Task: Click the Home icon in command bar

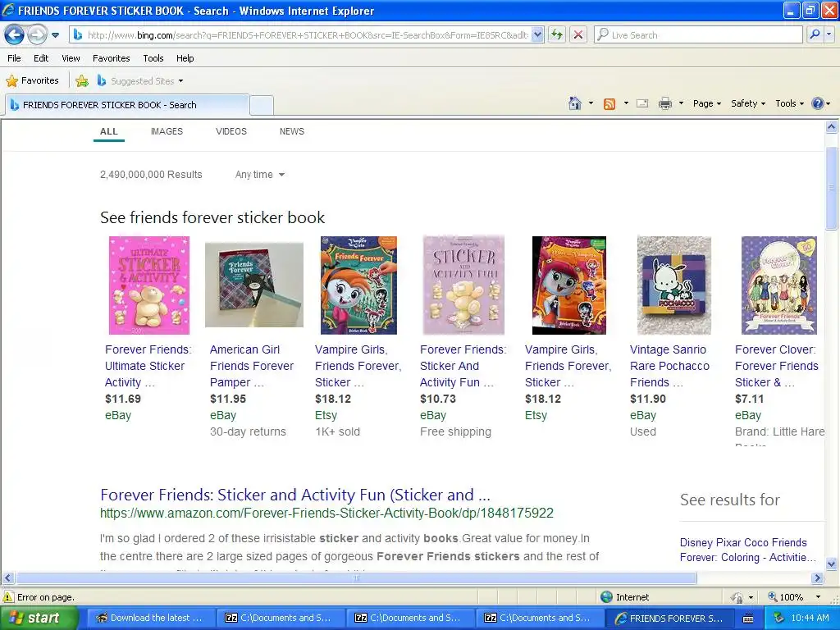Action: (x=575, y=103)
